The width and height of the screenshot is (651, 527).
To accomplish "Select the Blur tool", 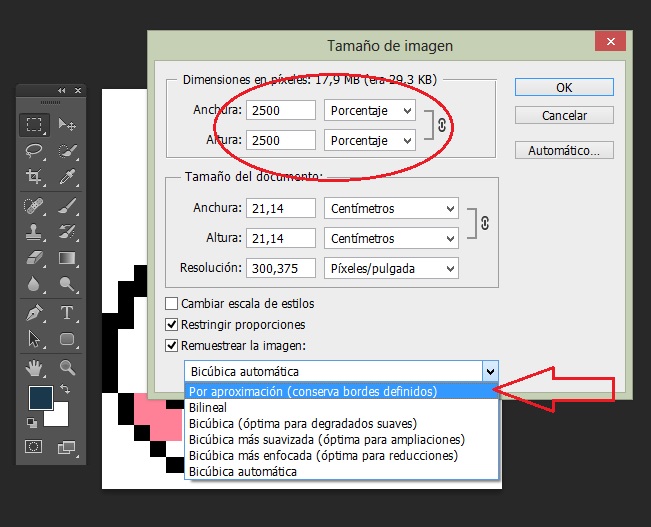I will [x=34, y=284].
